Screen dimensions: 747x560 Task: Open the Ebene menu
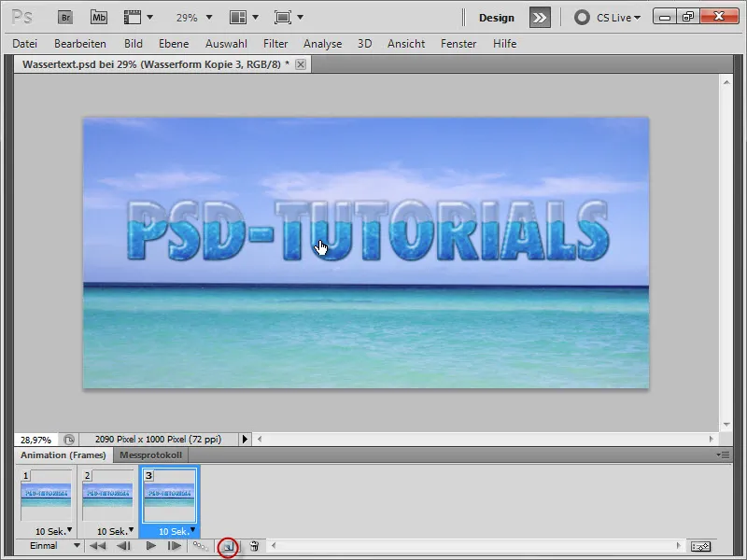(174, 44)
